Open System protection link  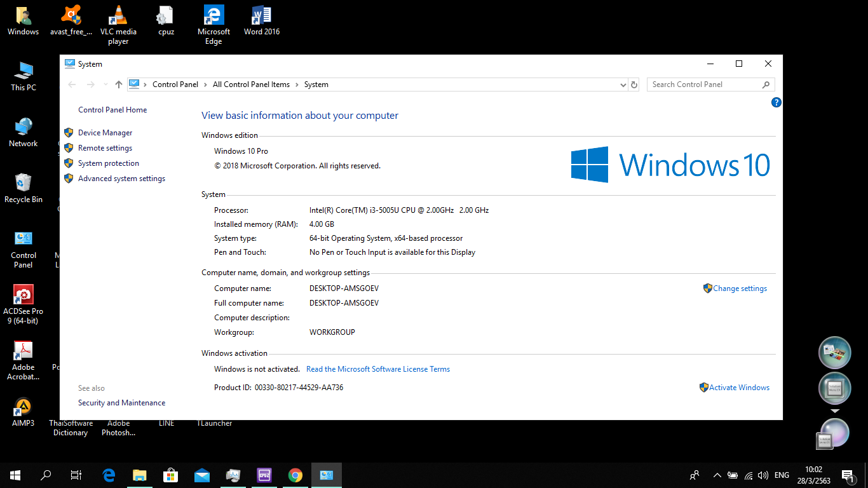coord(109,163)
